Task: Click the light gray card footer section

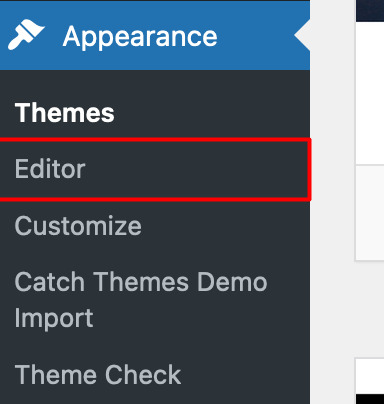Action: (370, 212)
